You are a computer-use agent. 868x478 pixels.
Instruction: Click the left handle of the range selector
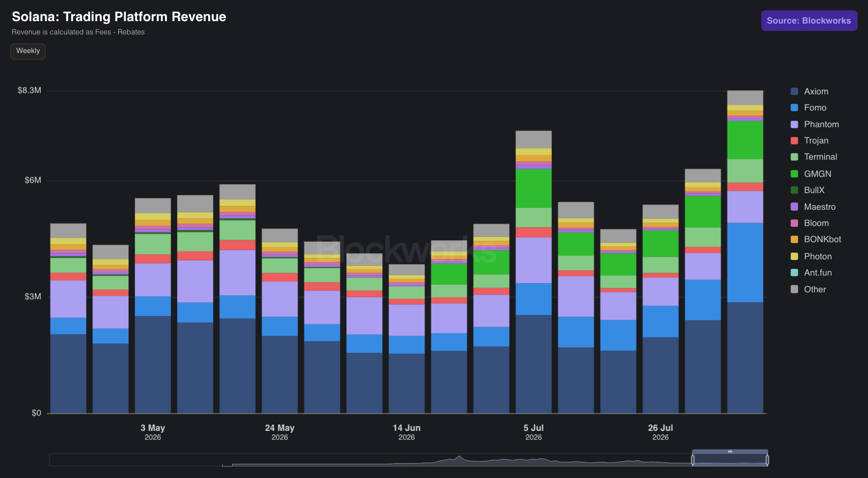click(693, 460)
